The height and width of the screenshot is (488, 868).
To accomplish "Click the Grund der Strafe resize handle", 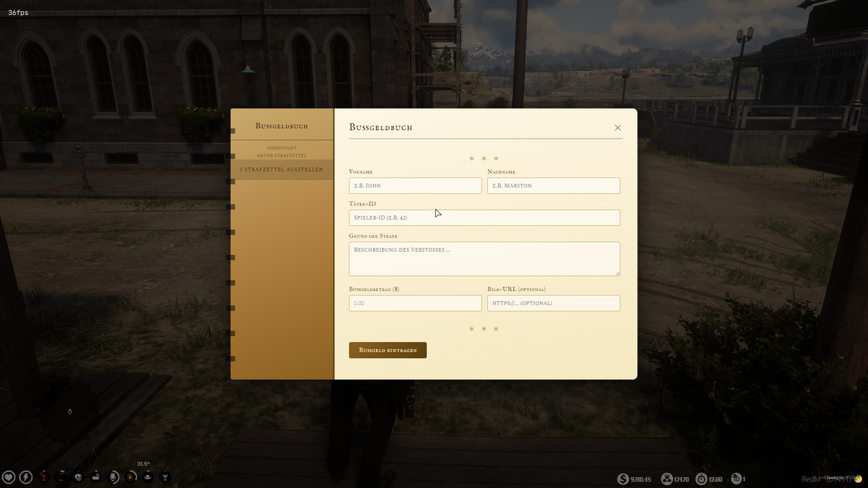I will (x=617, y=273).
